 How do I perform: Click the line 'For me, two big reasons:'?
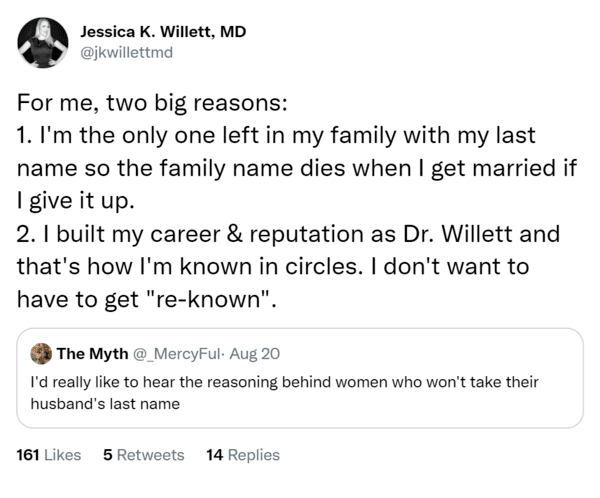pos(152,103)
